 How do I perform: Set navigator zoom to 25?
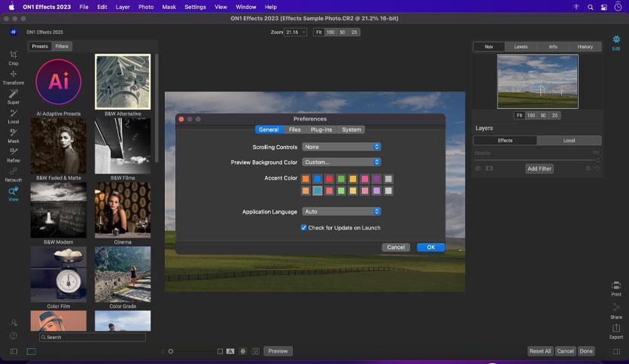[x=555, y=115]
